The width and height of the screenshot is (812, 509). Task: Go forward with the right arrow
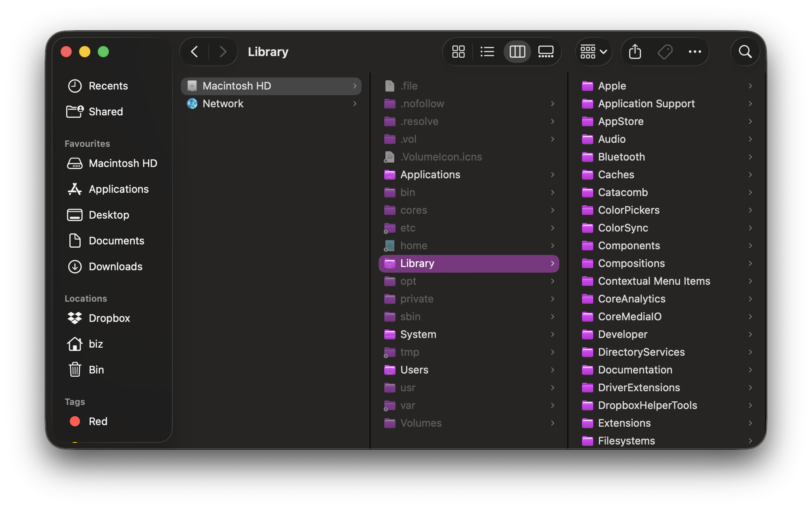[223, 52]
